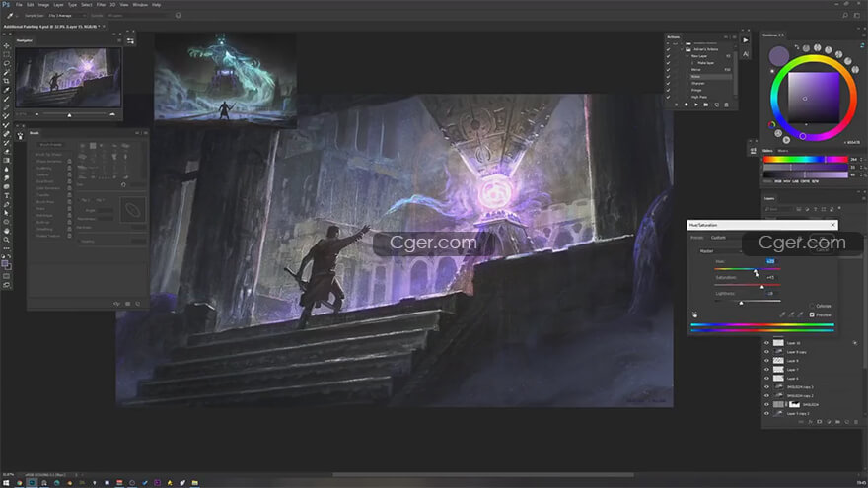
Task: Toggle visibility of Layer 5 copy 2
Action: pos(766,413)
